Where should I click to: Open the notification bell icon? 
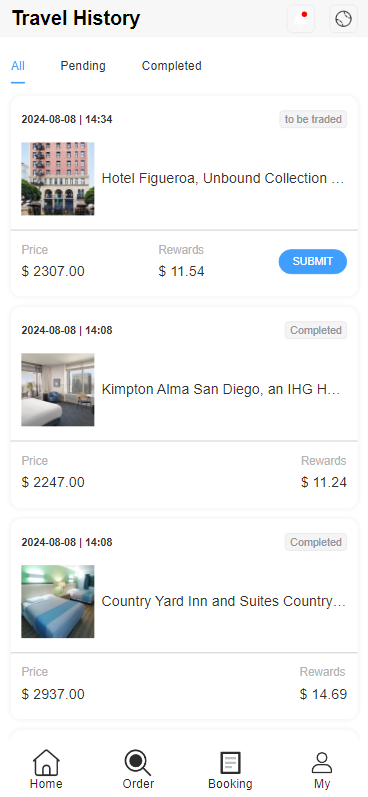pos(301,19)
